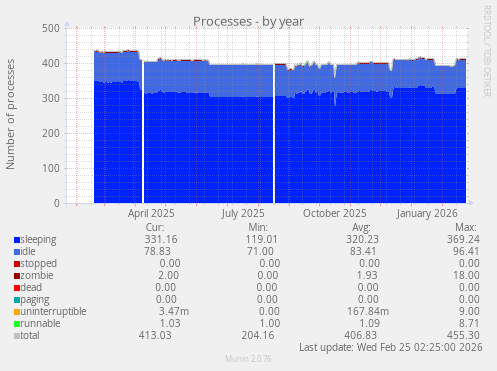Click the runnable legend color swatch
Screen dimensions: 497x371
click(x=17, y=324)
